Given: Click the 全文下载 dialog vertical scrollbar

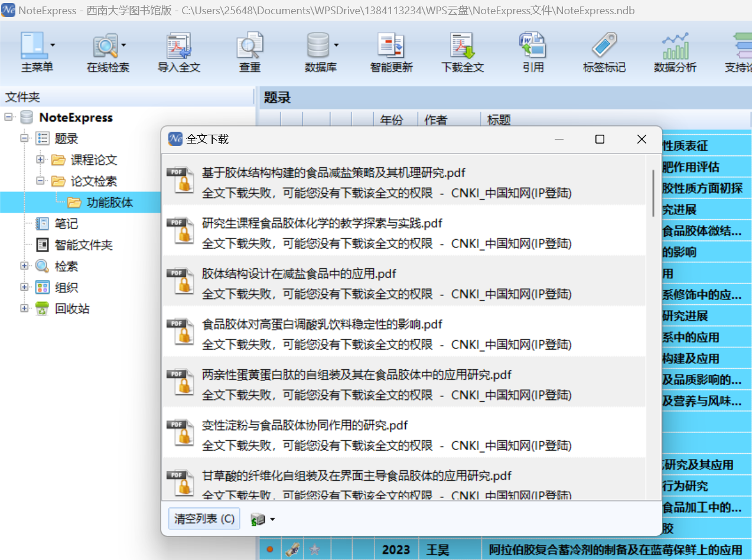Looking at the screenshot, I should [x=653, y=193].
